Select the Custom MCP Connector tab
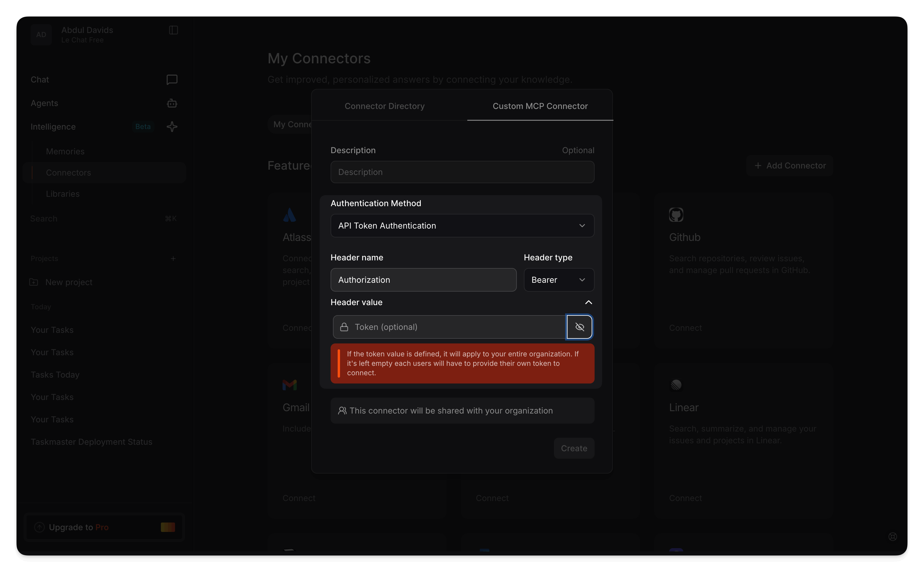 tap(540, 106)
